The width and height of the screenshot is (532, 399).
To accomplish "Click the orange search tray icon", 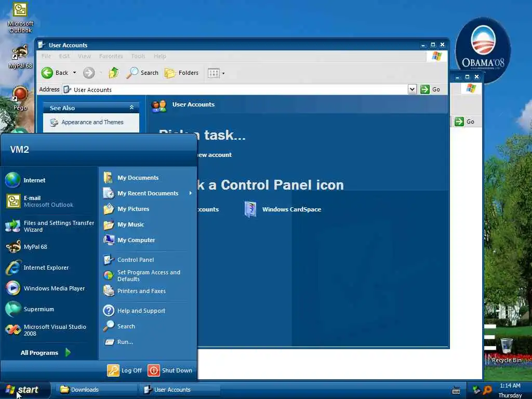I will (x=487, y=390).
